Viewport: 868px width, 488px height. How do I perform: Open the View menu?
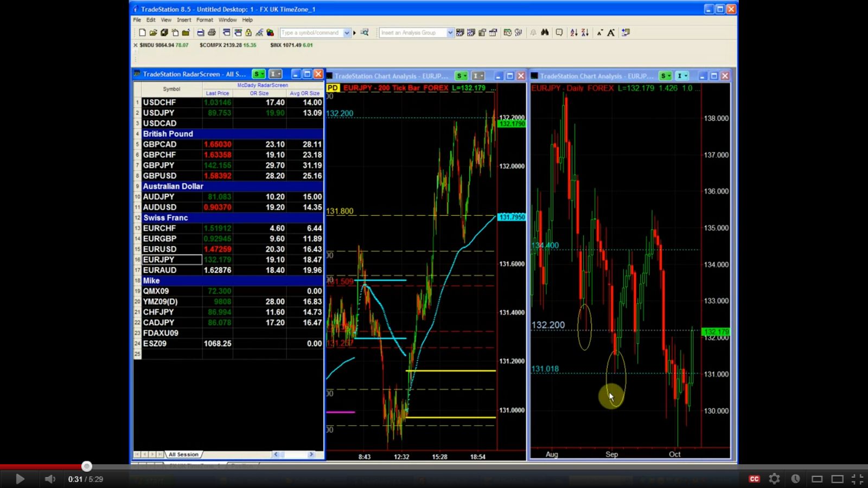coord(166,20)
